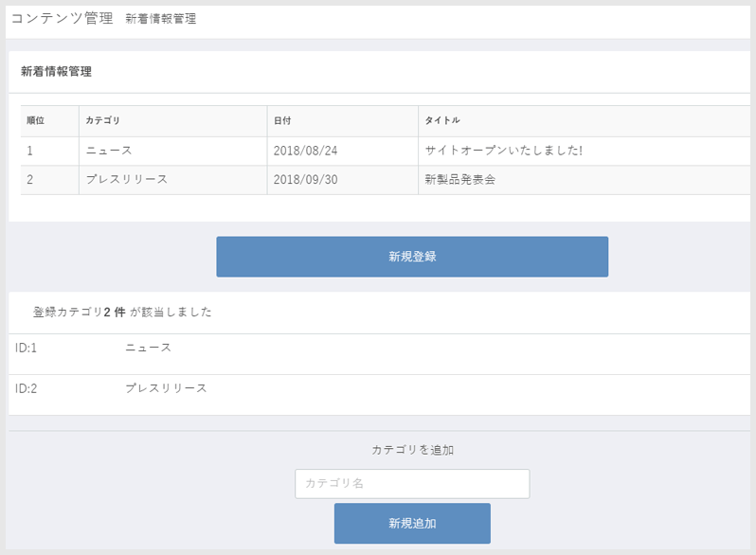Select ID:1 ニュース in registered categories

pos(148,348)
